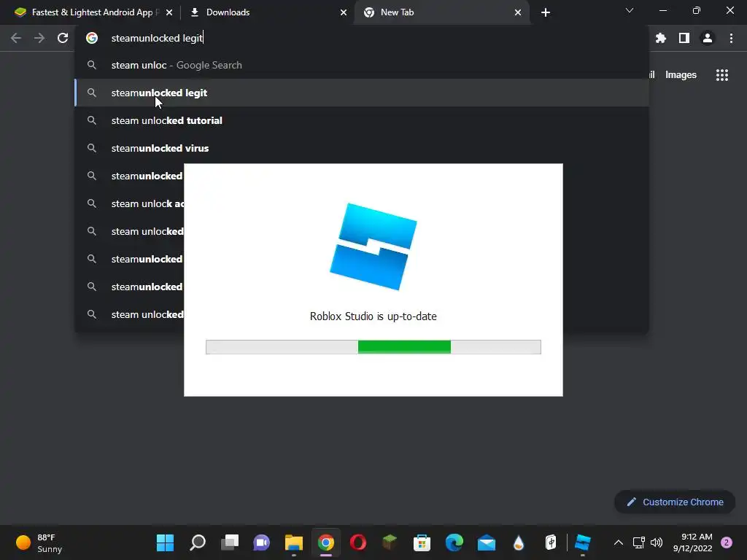The width and height of the screenshot is (747, 560).
Task: Open the notification badge showing 2
Action: [x=727, y=542]
